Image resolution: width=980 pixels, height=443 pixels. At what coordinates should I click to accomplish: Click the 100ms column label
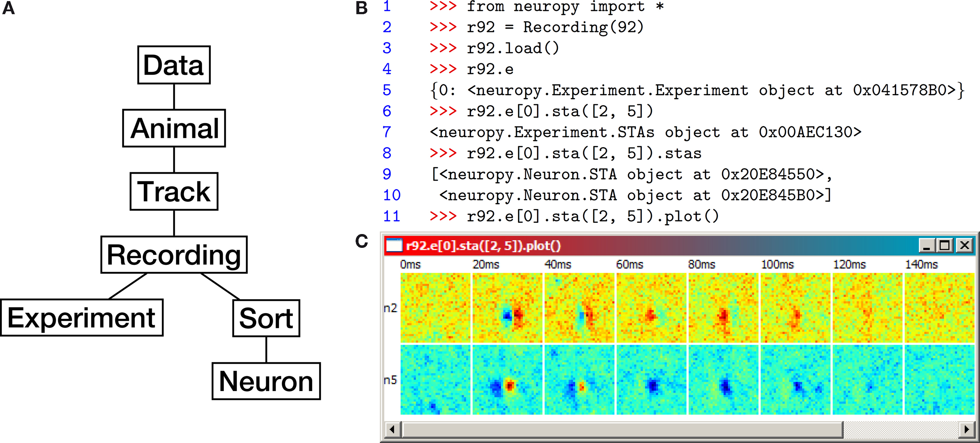coord(777,264)
